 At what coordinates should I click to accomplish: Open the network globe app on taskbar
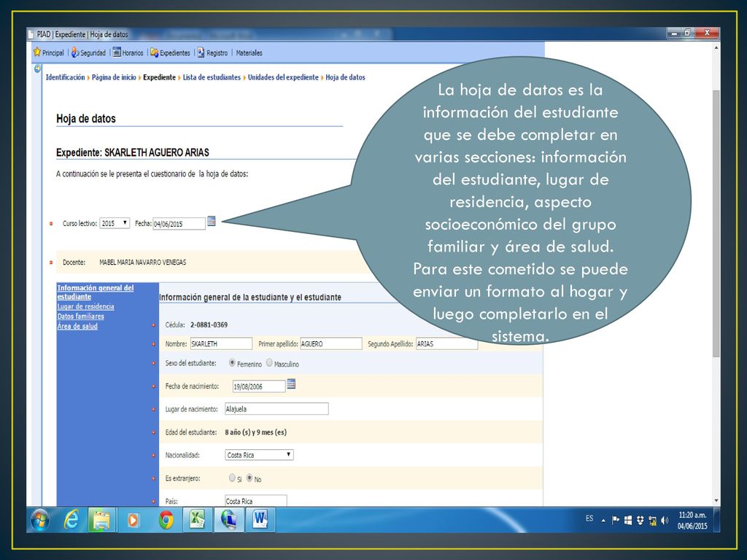[x=228, y=519]
